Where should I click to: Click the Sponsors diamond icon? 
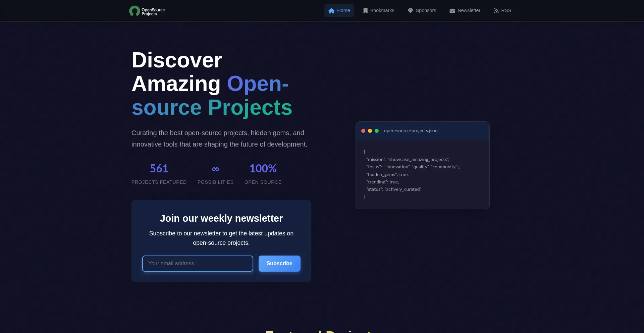click(x=410, y=11)
